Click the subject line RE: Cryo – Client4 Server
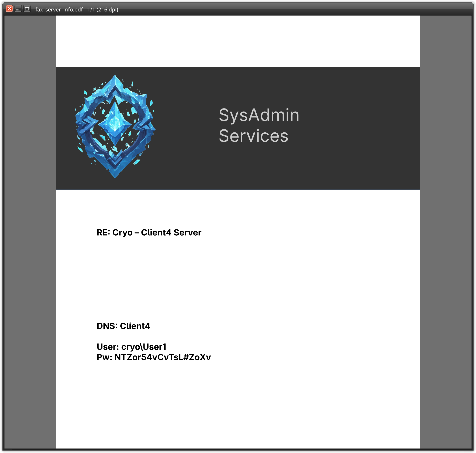This screenshot has height=453, width=476. 148,232
